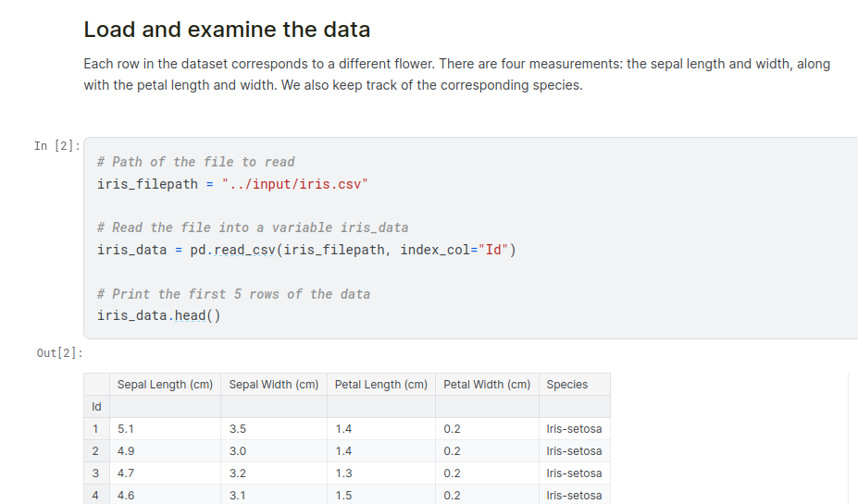Click the "Id" string in index_col argument
The image size is (858, 504).
[492, 250]
